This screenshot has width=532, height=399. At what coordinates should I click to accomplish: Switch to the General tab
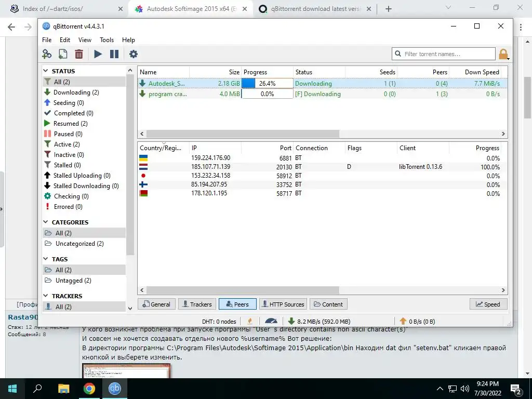pyautogui.click(x=156, y=304)
